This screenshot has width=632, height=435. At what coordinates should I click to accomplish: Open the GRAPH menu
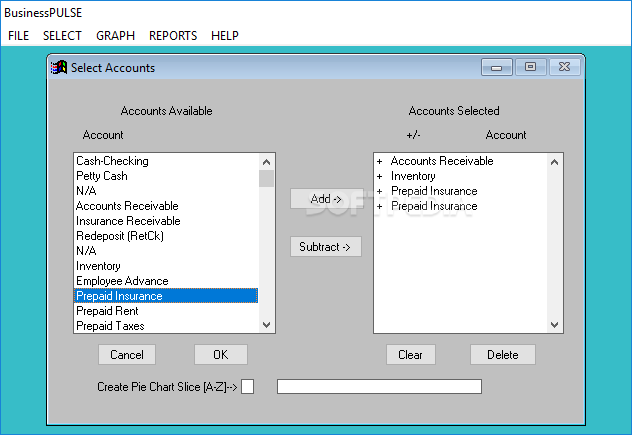tap(115, 35)
